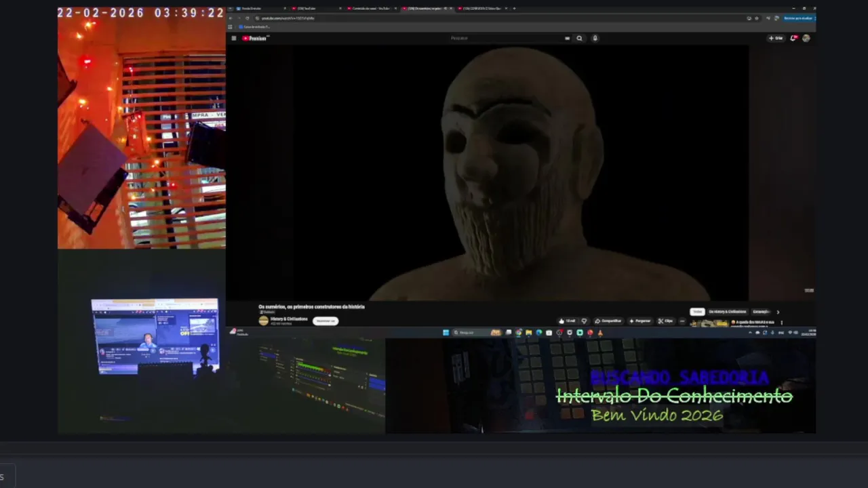This screenshot has height=488, width=868.
Task: Click the video title 'Os sumérios, os primeiros construtores'
Action: 312,307
